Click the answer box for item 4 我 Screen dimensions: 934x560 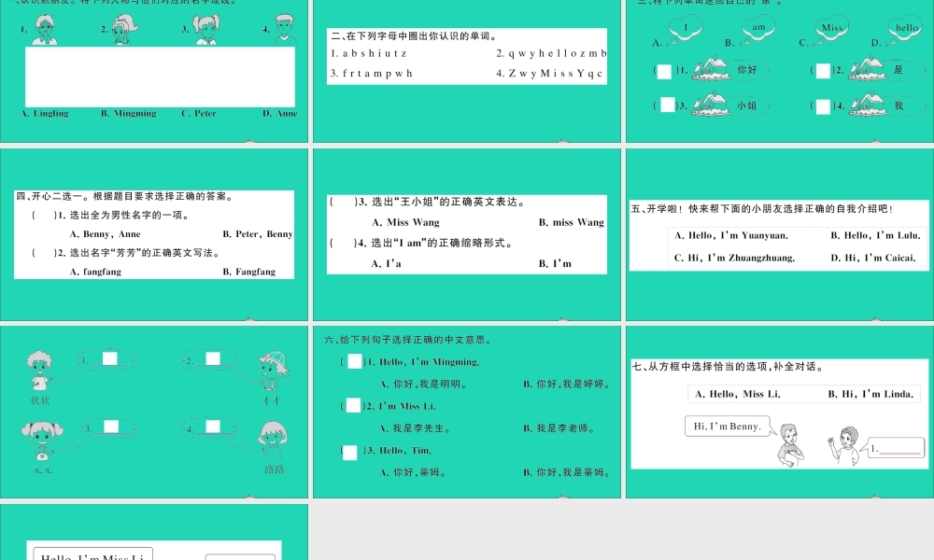(823, 106)
